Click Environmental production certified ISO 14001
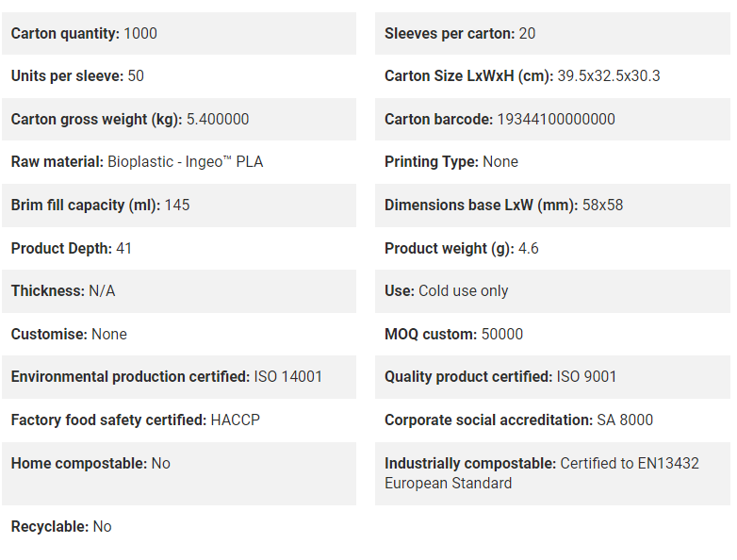 click(x=167, y=377)
